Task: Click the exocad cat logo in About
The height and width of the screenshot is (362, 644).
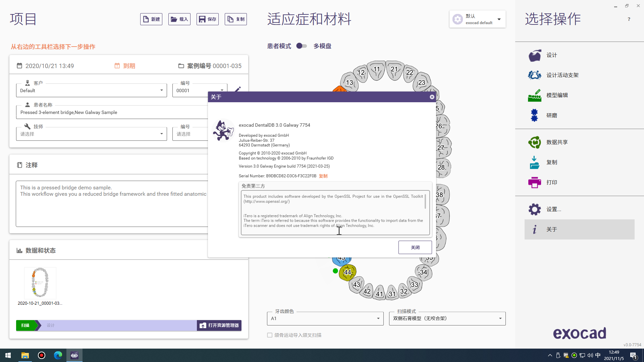Action: (223, 130)
